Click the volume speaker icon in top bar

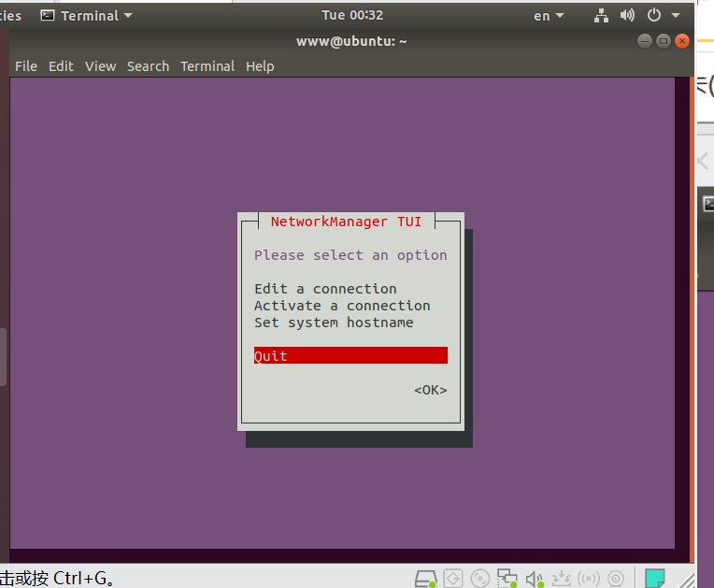627,16
